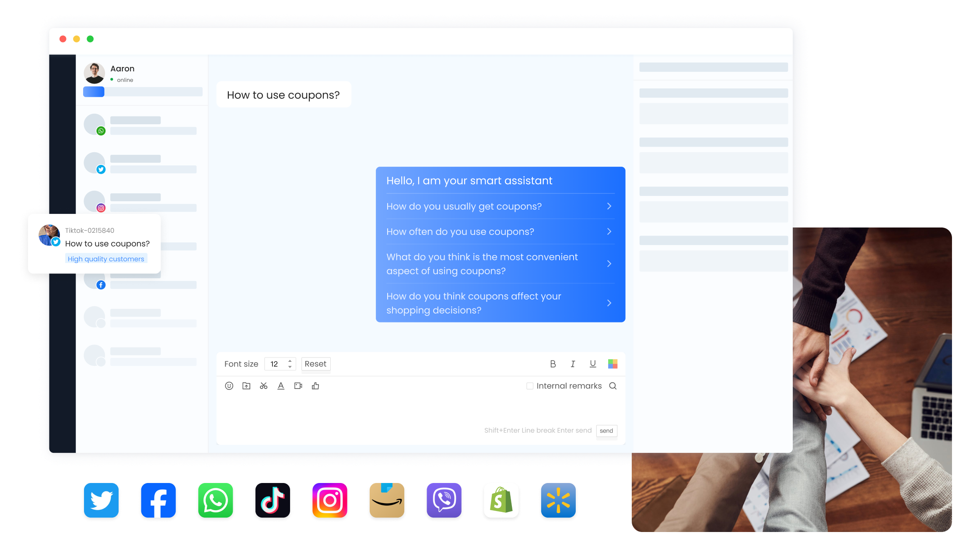Screen dimensions: 980x560
Task: Click the upload file icon
Action: pos(246,386)
